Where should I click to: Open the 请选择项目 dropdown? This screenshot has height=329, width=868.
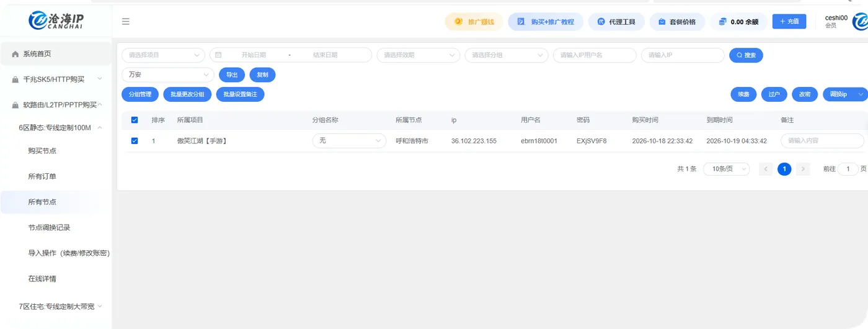click(163, 55)
